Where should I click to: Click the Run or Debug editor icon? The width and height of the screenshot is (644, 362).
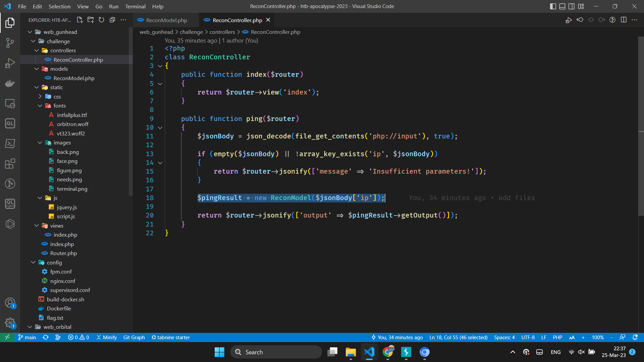[569, 20]
